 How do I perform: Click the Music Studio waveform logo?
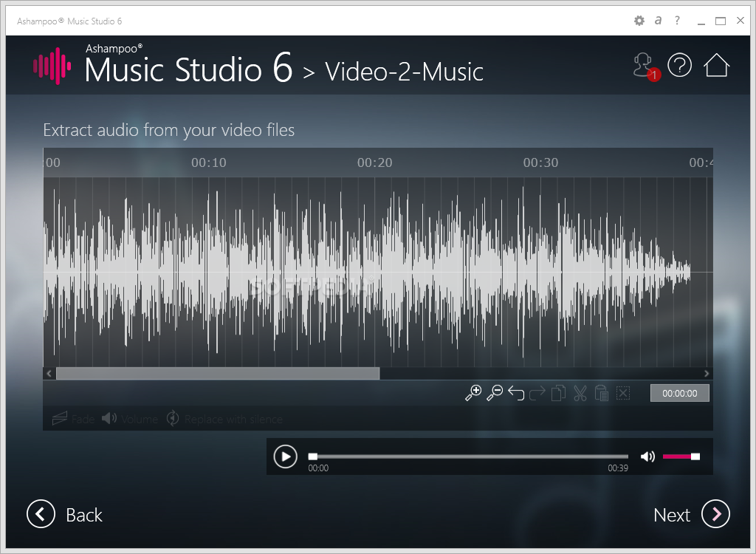[x=52, y=66]
